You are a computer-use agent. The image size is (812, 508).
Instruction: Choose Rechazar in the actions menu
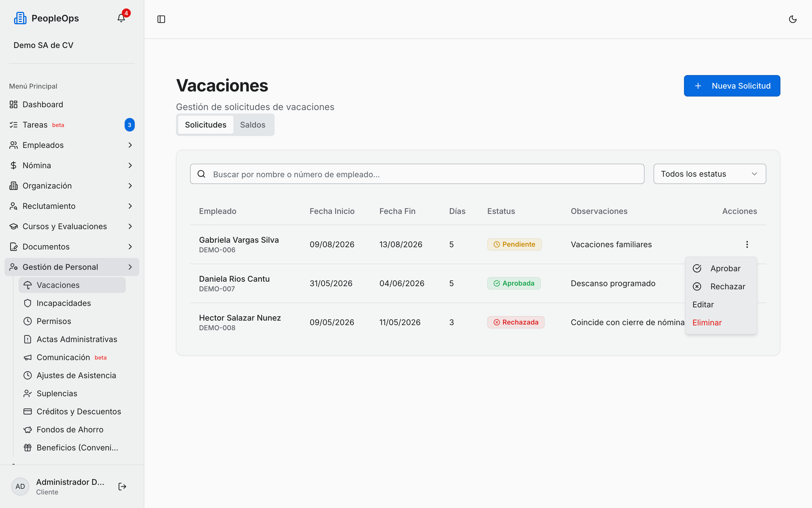(x=721, y=286)
